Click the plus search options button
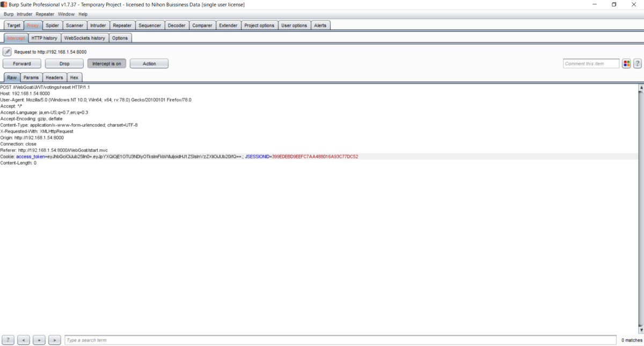 (x=39, y=340)
